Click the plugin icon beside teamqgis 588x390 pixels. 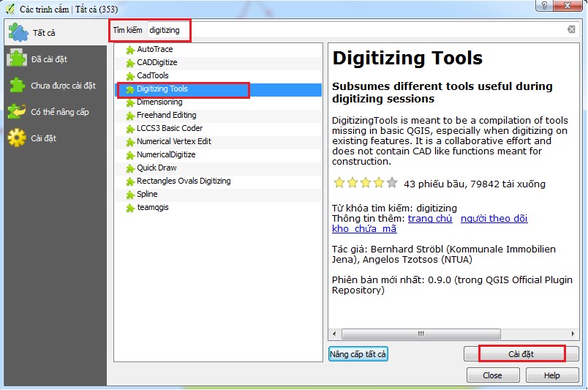pos(130,208)
